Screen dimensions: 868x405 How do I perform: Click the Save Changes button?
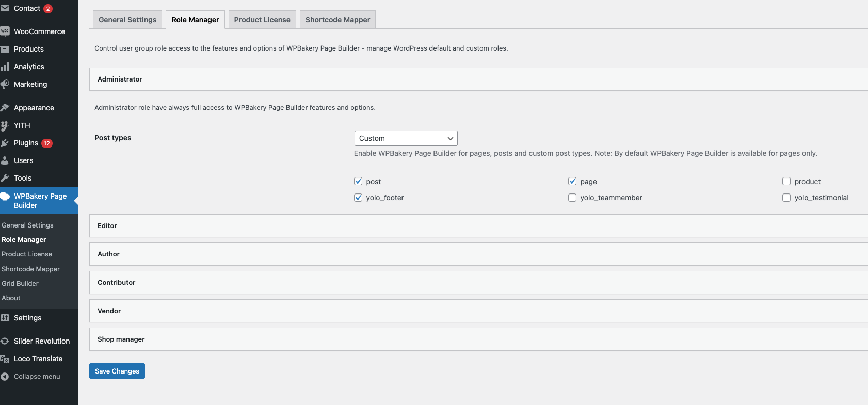(117, 371)
